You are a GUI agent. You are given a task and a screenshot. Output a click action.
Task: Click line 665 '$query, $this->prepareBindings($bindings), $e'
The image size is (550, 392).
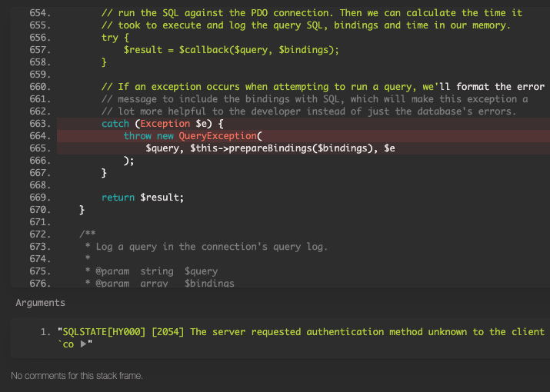[x=271, y=148]
